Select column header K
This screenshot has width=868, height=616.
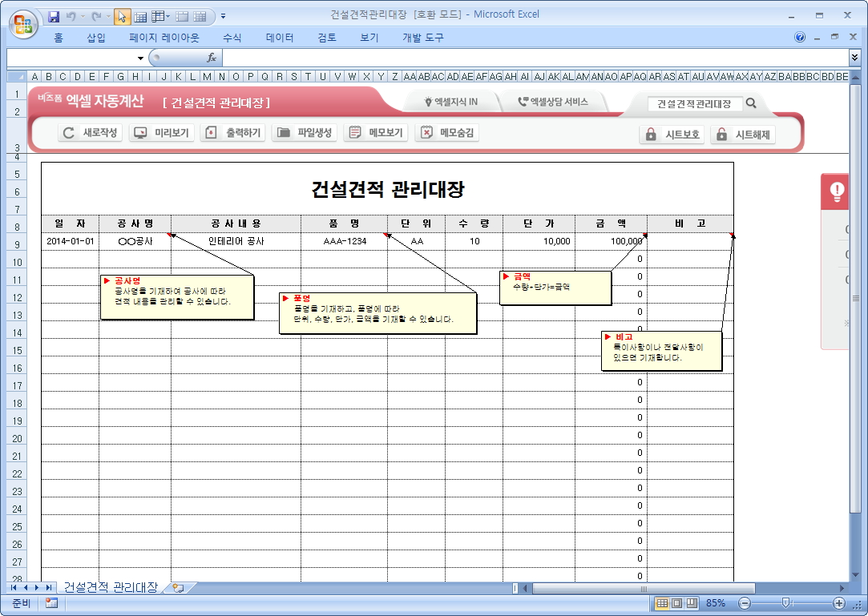click(x=178, y=76)
